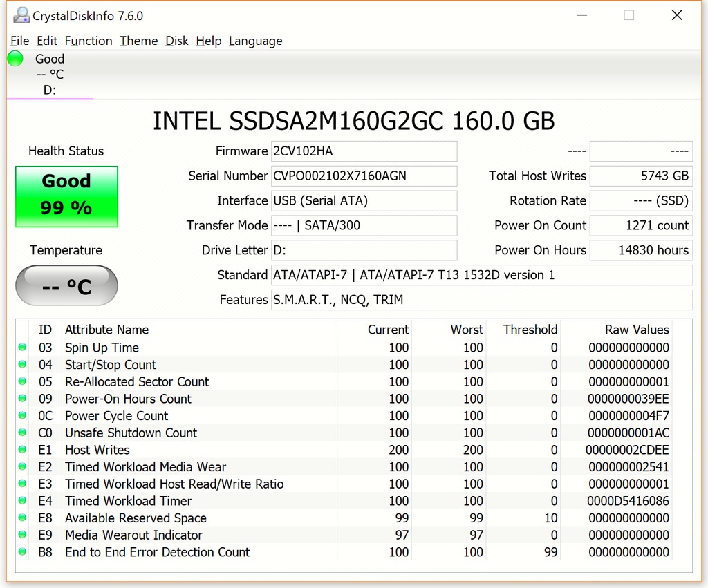
Task: Click the green disk status circle for D:
Action: (x=15, y=59)
